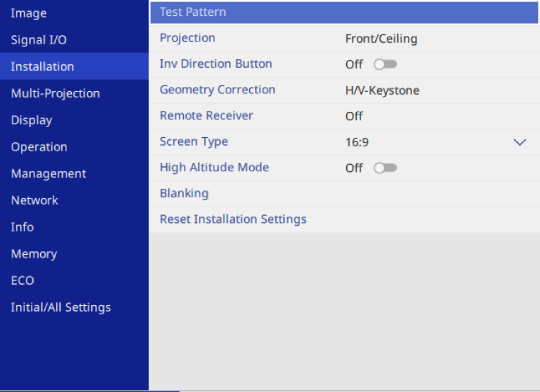Open the Test Pattern option

tap(344, 12)
